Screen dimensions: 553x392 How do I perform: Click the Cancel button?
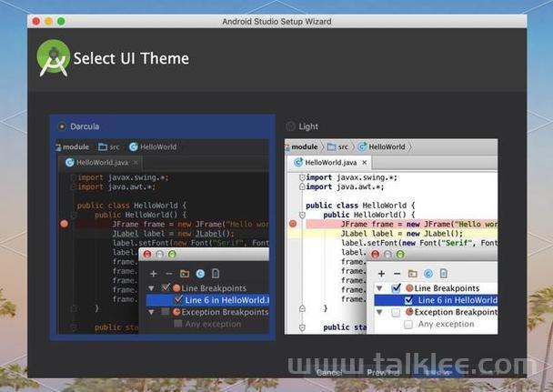[328, 373]
